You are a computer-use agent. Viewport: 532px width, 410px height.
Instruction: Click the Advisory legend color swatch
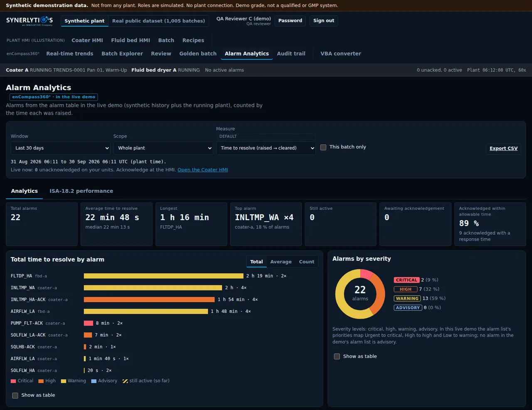point(94,381)
